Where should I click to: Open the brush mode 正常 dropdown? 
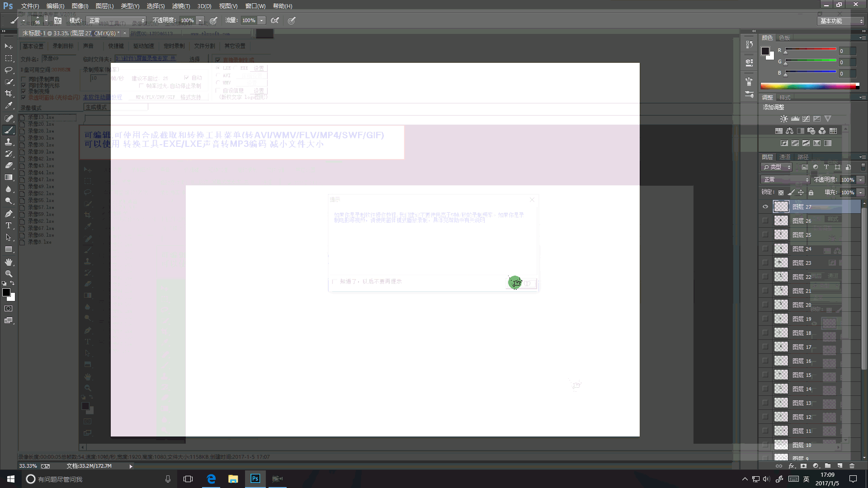click(117, 20)
